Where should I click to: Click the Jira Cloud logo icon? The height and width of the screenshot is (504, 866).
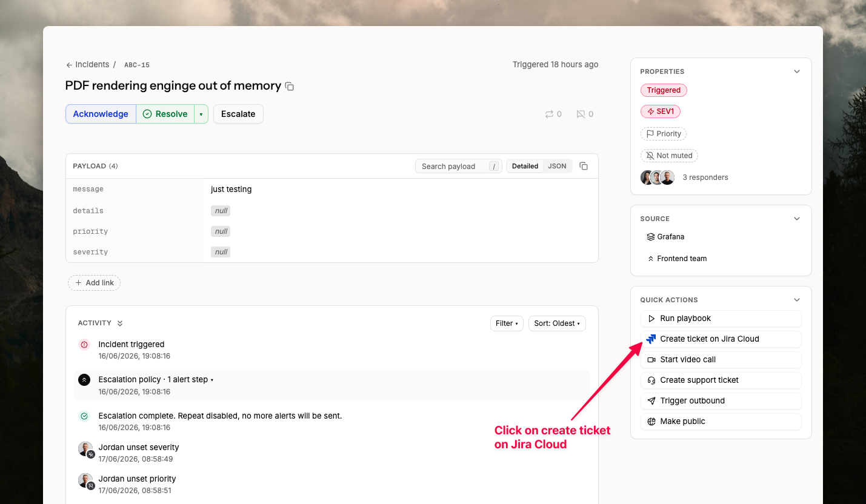[x=651, y=339]
